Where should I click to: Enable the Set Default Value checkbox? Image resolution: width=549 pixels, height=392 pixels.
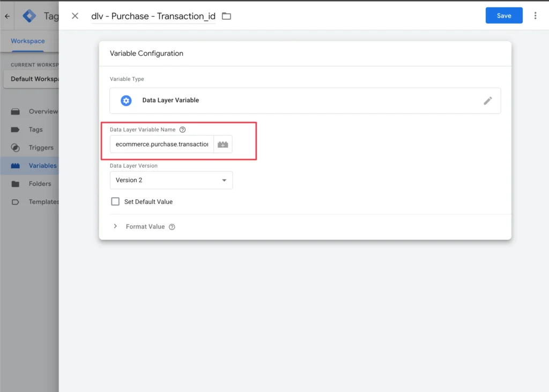click(115, 202)
